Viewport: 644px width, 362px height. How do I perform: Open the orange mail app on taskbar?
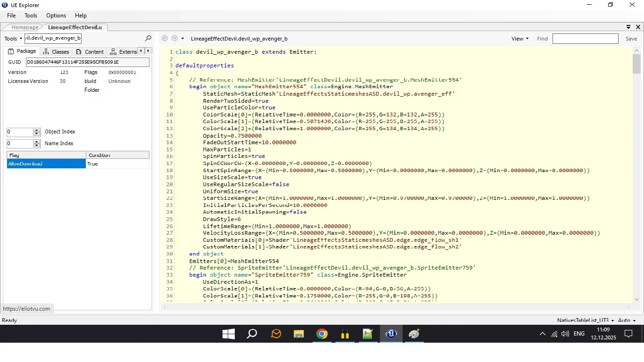pos(276,334)
